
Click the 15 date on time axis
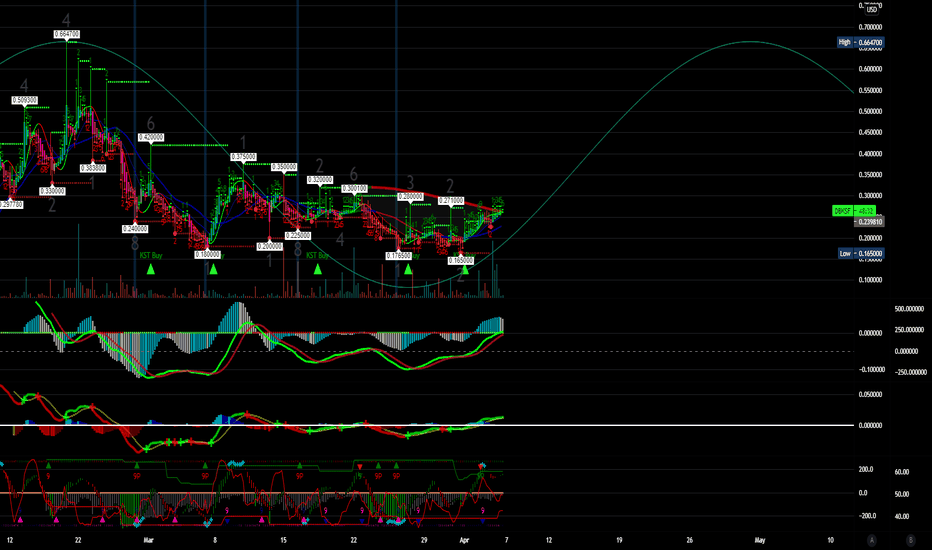[x=284, y=540]
